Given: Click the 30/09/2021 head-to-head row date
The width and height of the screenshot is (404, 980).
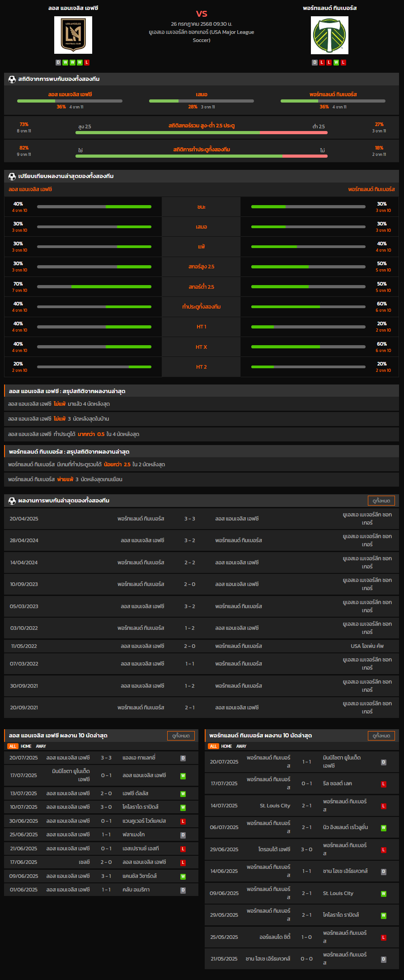Looking at the screenshot, I should [x=24, y=686].
